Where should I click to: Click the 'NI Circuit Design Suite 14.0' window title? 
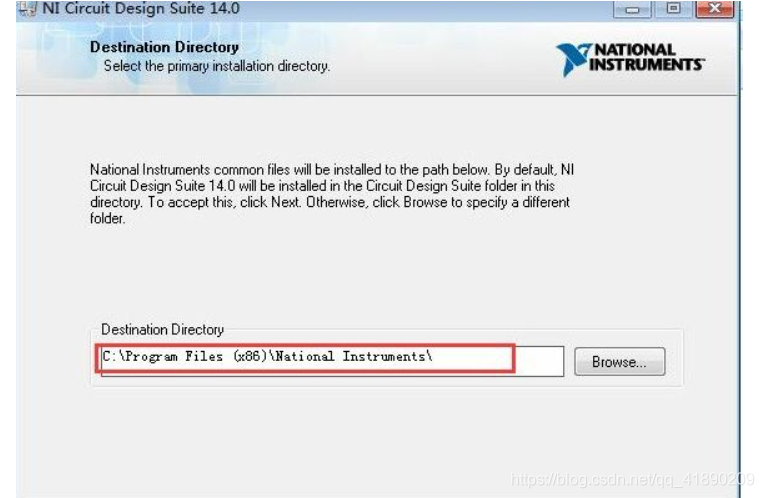tap(141, 8)
